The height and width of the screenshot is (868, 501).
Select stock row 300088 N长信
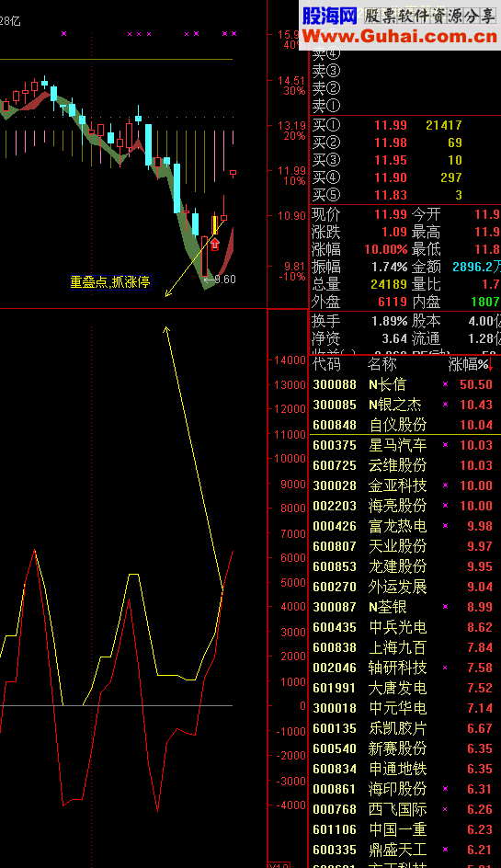click(x=404, y=384)
